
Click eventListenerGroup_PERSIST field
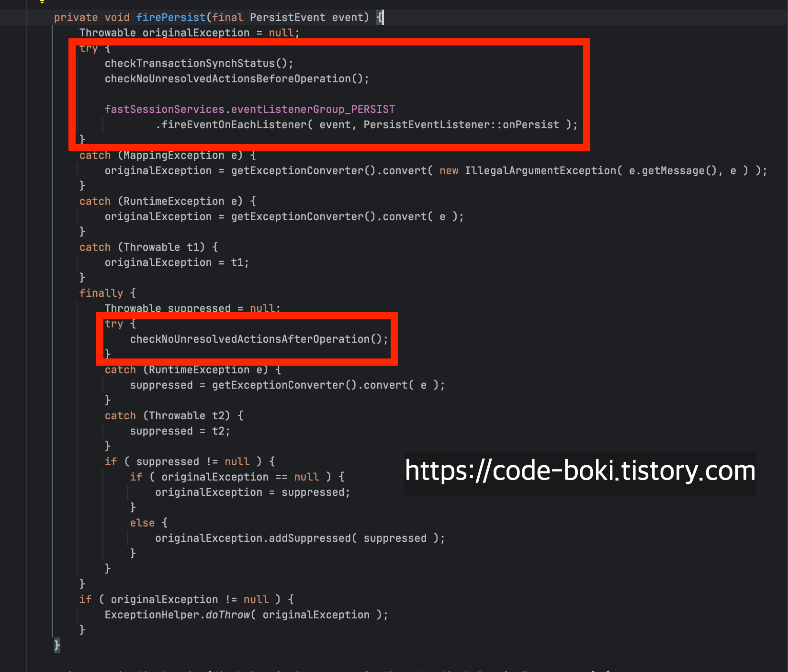(x=313, y=109)
